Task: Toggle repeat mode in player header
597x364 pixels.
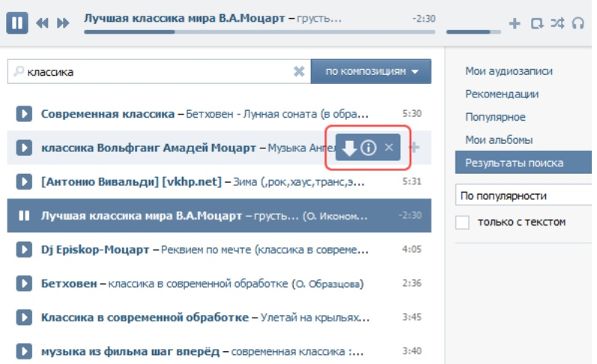Action: [x=537, y=24]
